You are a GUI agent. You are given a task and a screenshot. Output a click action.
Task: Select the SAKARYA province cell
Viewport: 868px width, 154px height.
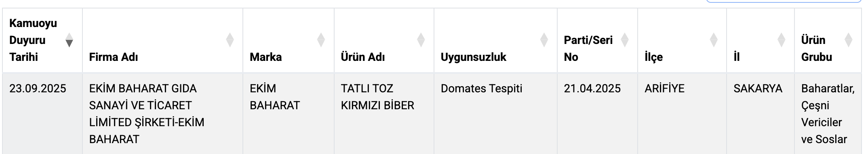pos(758,88)
